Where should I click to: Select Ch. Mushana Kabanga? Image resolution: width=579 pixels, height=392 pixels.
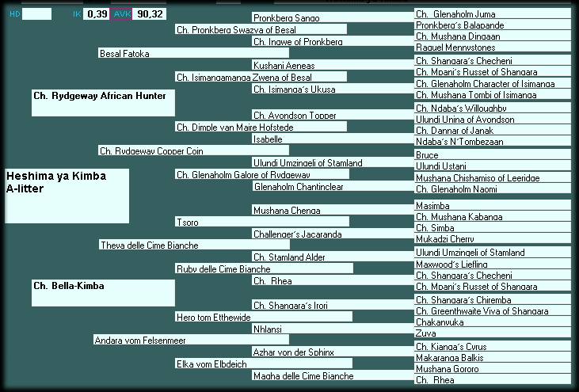click(493, 216)
